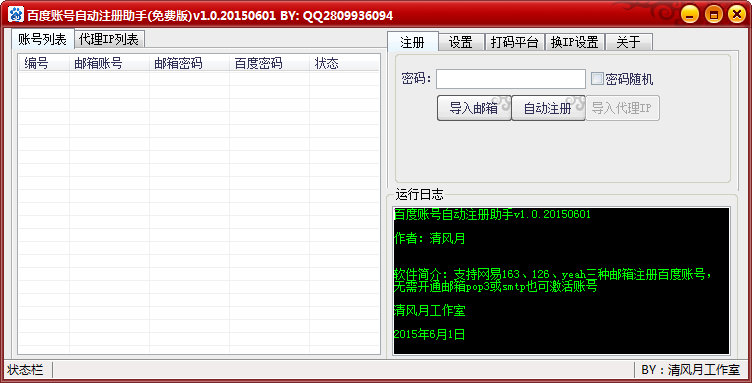Click the 邮箱密码 column header

[x=189, y=63]
